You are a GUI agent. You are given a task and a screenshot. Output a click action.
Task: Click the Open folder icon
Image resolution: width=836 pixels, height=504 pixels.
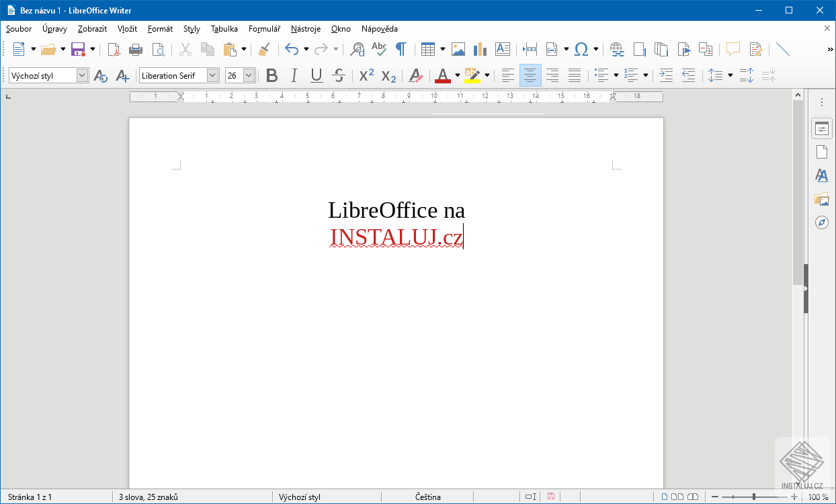coord(48,49)
